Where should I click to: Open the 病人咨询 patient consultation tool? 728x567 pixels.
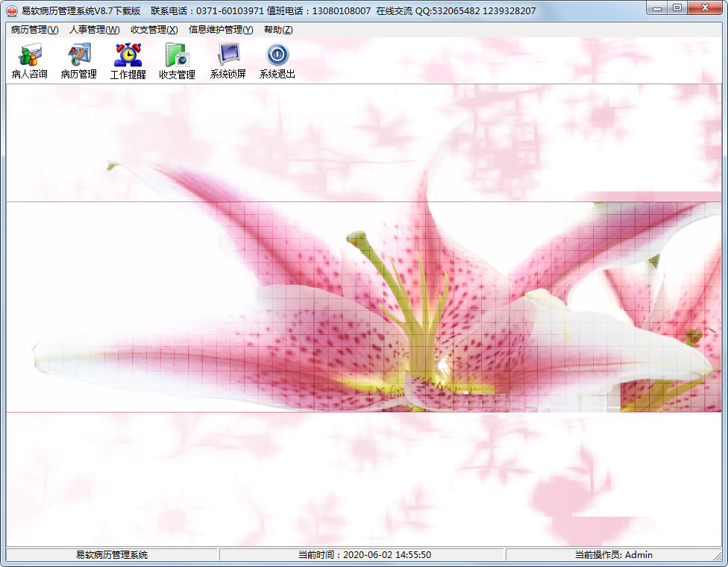click(29, 61)
